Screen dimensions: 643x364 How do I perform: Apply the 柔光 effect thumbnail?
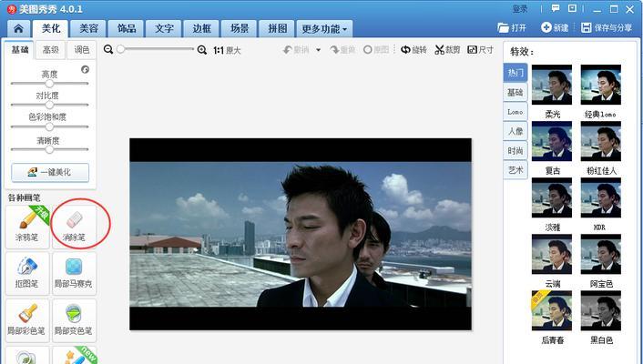click(x=552, y=85)
